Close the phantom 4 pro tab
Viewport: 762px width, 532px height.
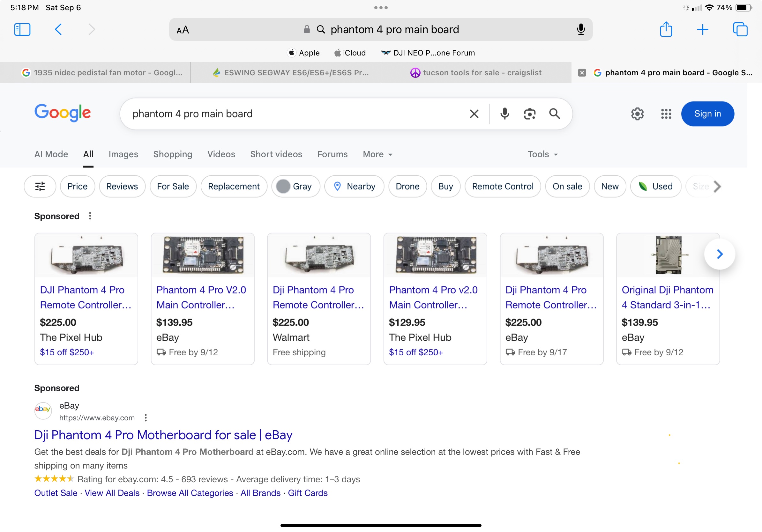pos(582,73)
